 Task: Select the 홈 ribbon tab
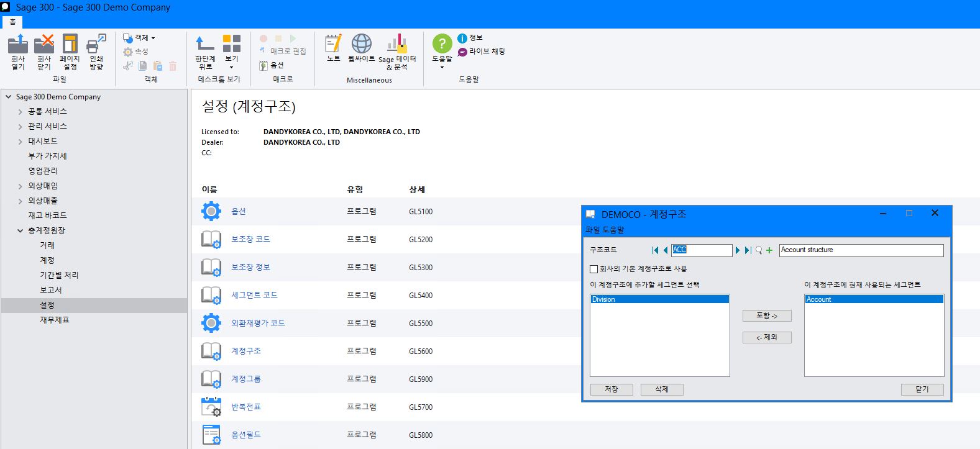tap(12, 22)
